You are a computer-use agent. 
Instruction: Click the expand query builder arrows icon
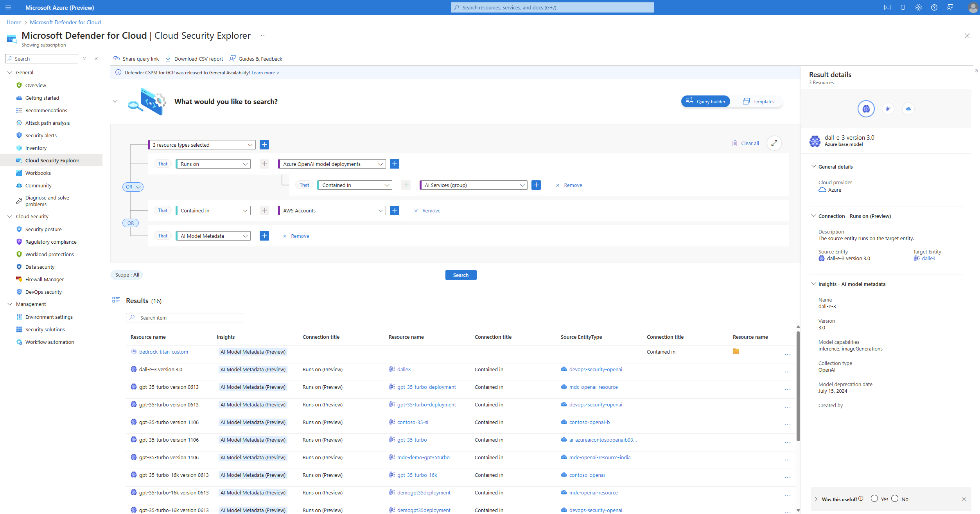coord(774,143)
